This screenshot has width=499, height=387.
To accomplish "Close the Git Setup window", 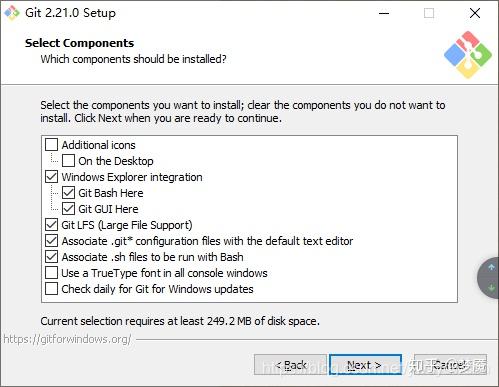I will coord(475,13).
